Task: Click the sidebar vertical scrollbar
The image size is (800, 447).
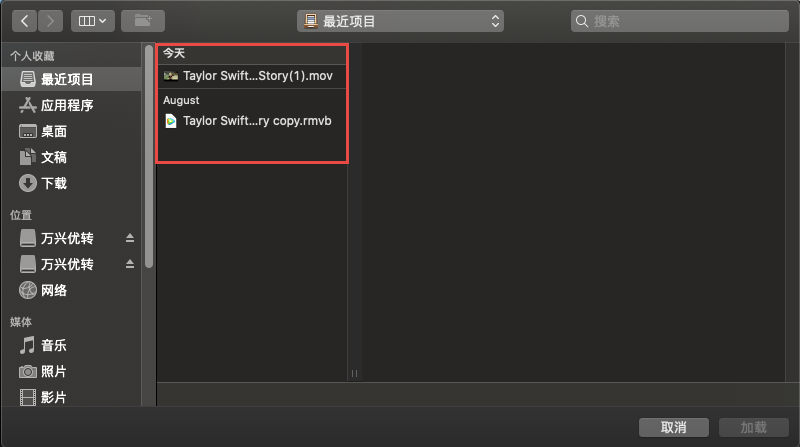Action: pos(149,156)
